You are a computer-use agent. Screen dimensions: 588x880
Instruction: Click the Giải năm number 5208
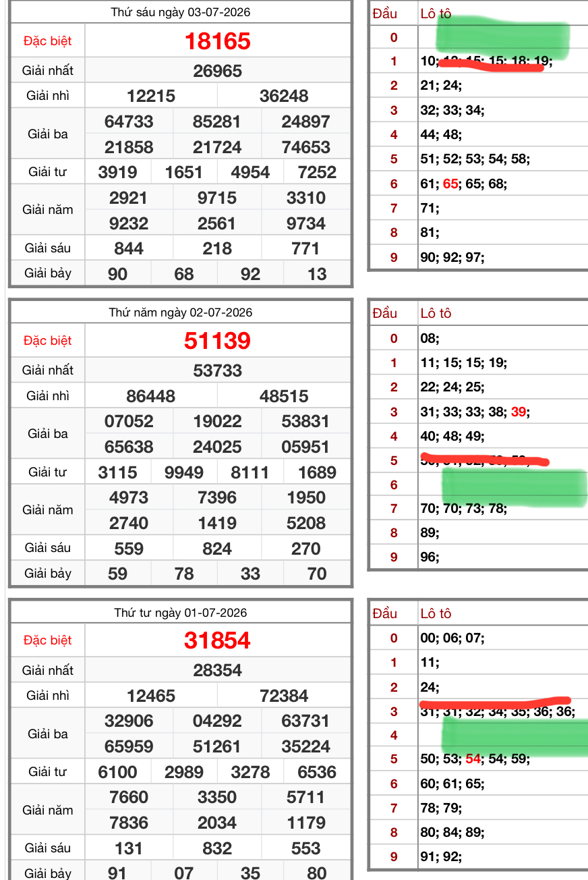305,523
